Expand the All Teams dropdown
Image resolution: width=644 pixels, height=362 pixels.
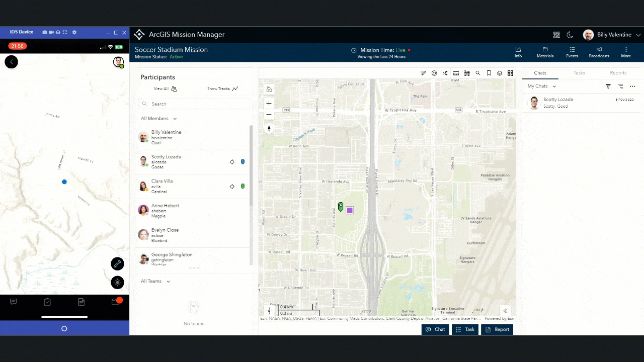click(155, 281)
